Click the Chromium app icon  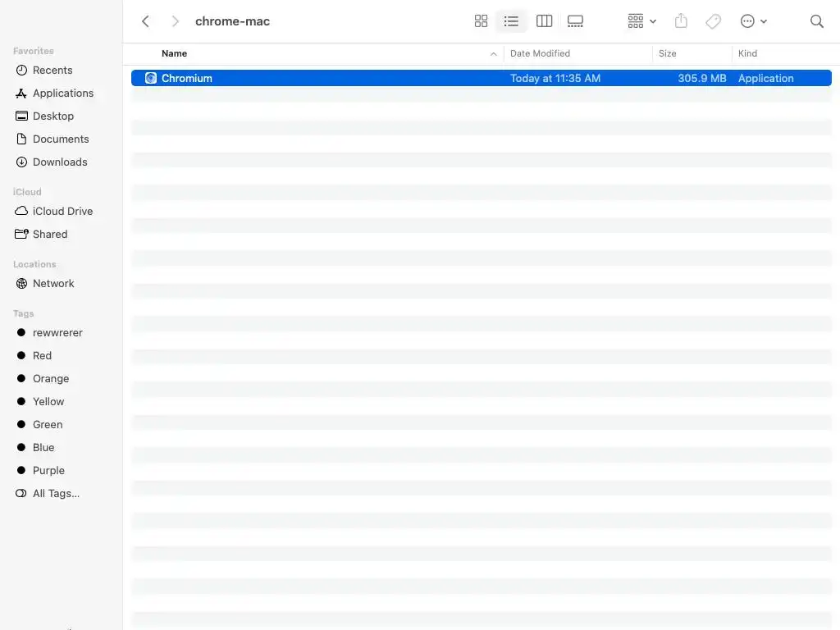[x=151, y=78]
